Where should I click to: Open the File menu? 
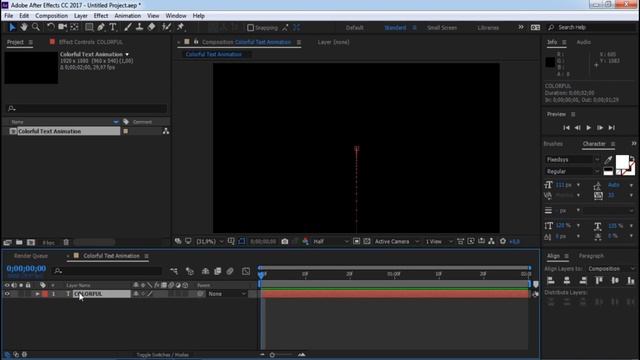point(9,16)
